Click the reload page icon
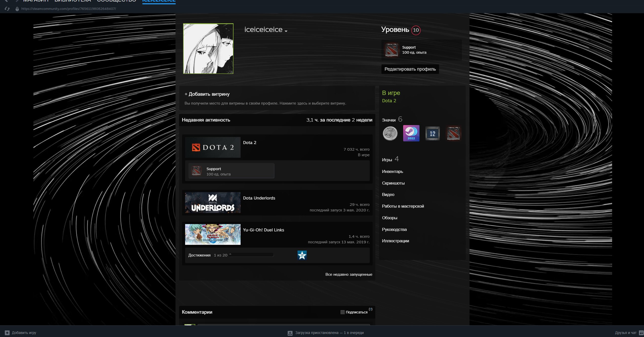This screenshot has width=644, height=337. (x=7, y=9)
